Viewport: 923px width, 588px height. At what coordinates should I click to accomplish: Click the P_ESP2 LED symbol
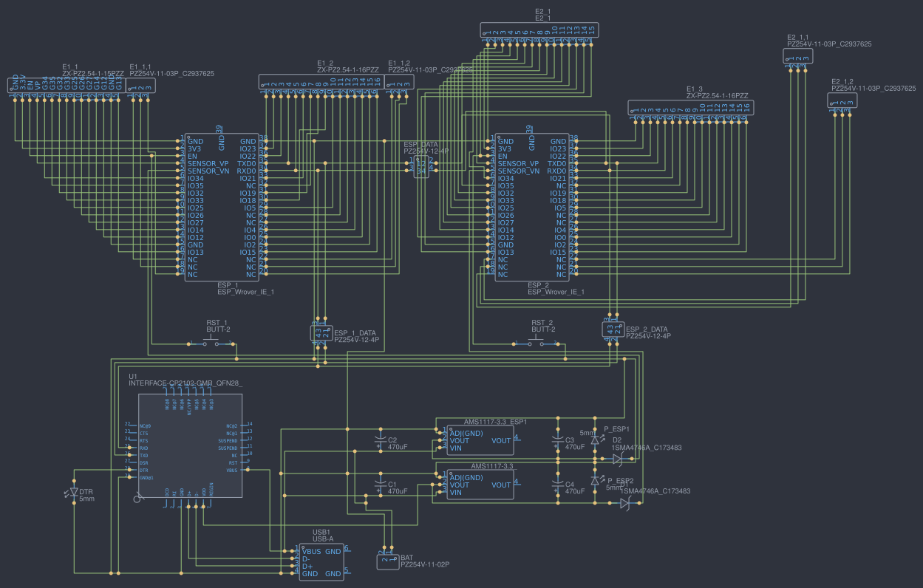pos(596,480)
